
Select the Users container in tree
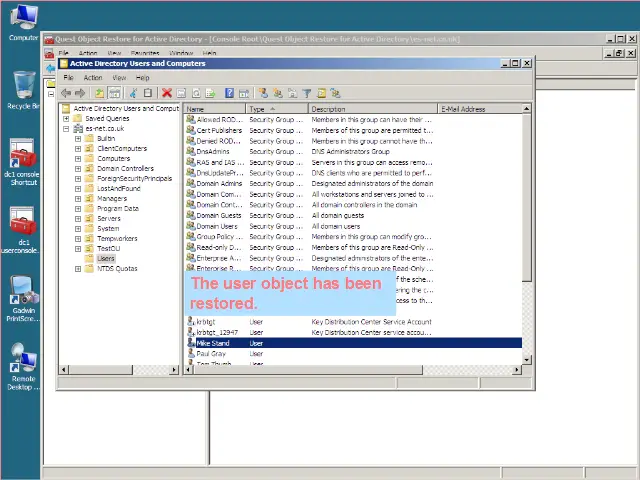click(x=106, y=258)
